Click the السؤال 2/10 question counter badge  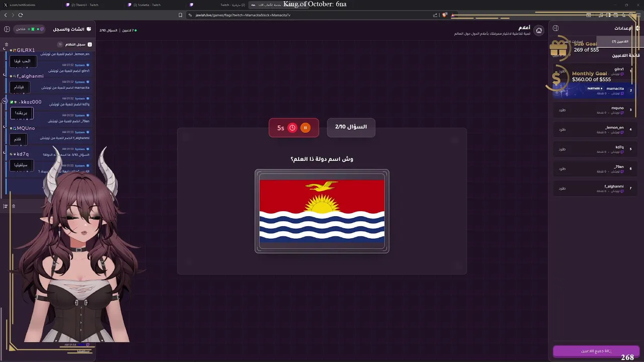(351, 127)
